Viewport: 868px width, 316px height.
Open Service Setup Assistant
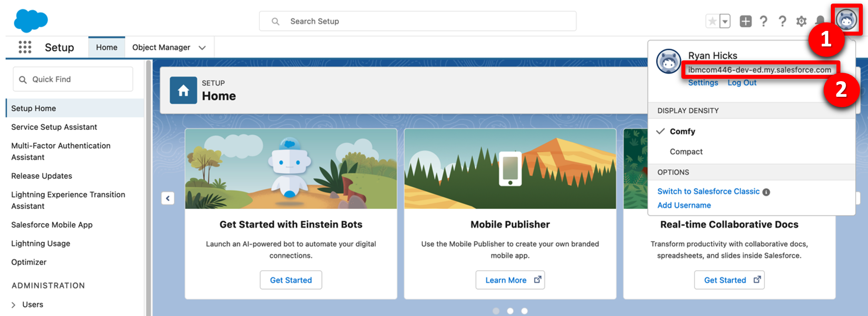coord(54,127)
